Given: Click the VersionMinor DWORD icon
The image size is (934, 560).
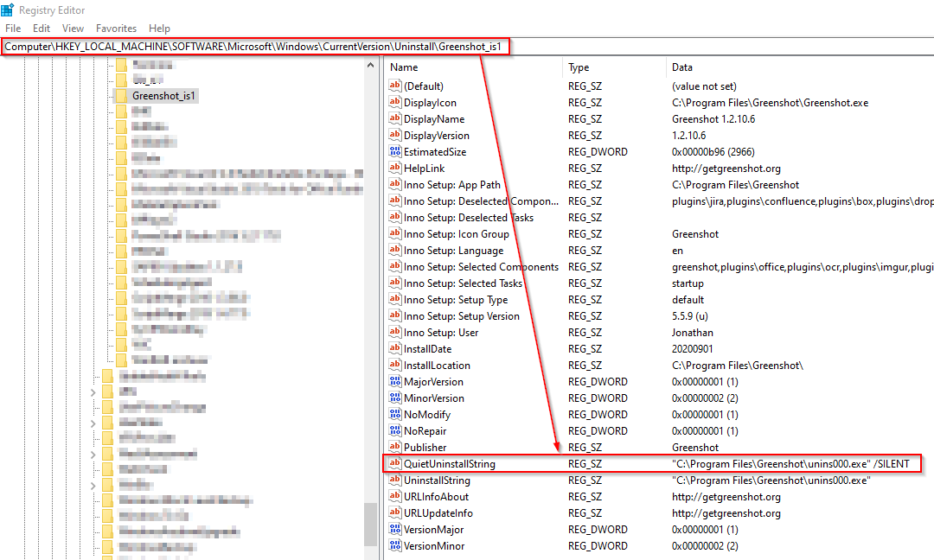Looking at the screenshot, I should [x=395, y=545].
